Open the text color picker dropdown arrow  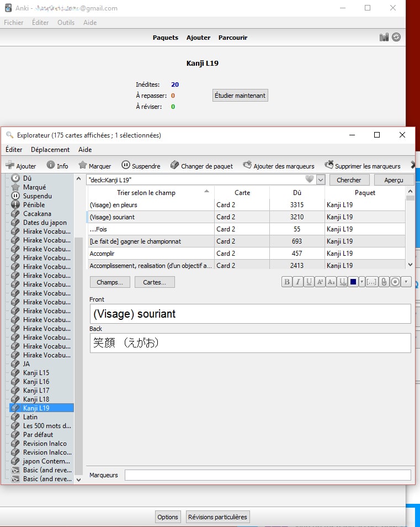coord(361,282)
